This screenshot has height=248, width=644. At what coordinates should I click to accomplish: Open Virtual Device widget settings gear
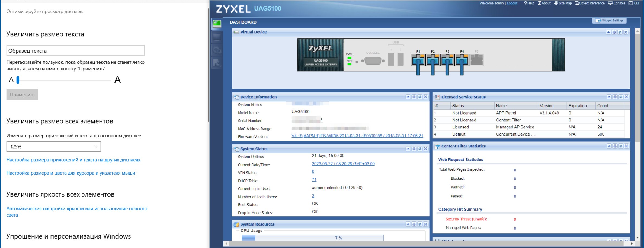[x=614, y=32]
